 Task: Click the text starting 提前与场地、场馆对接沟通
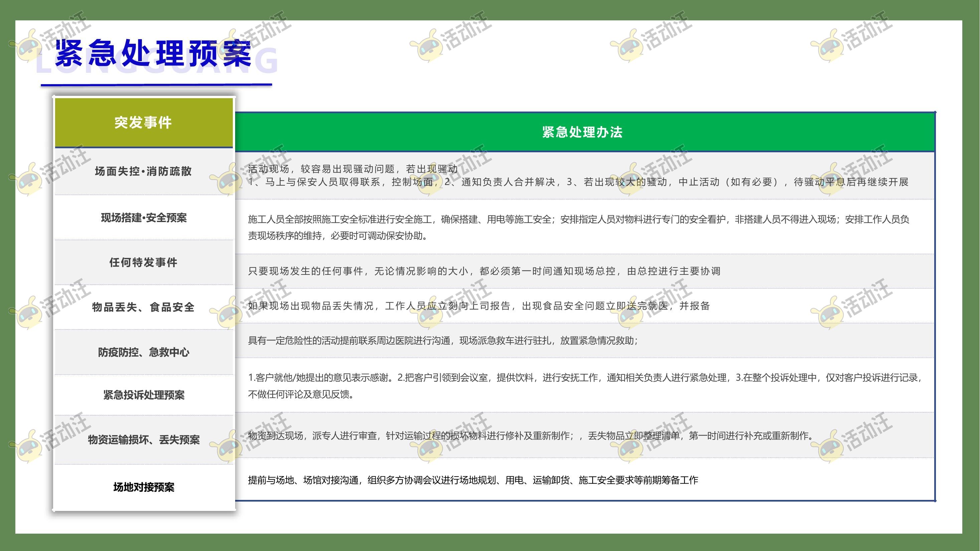[x=473, y=480]
